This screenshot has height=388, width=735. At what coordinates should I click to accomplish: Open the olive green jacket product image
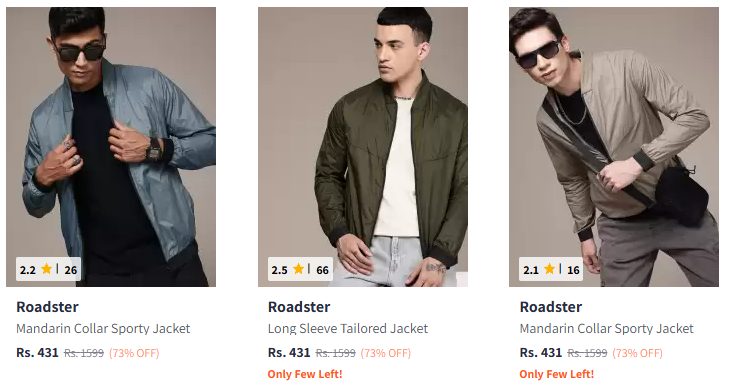(363, 147)
